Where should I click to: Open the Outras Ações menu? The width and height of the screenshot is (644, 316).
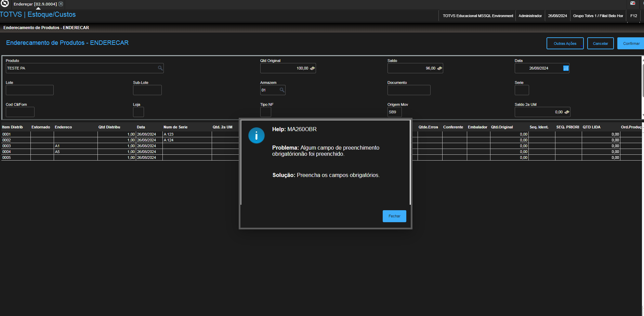coord(565,43)
